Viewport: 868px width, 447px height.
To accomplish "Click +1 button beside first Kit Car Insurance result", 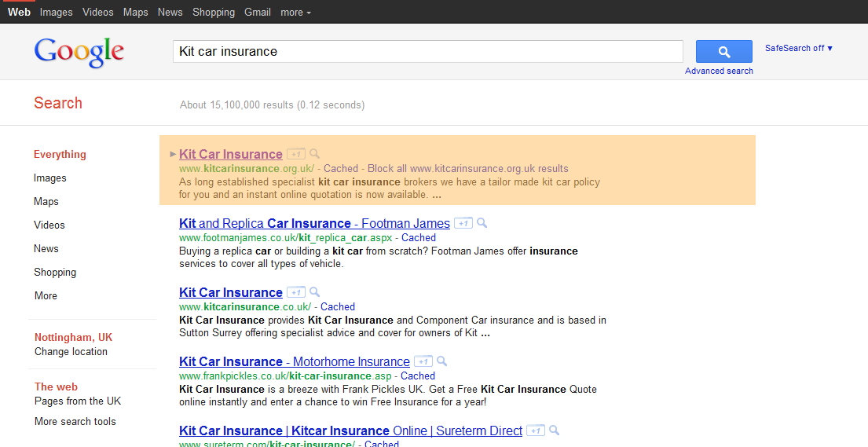I will tap(295, 154).
